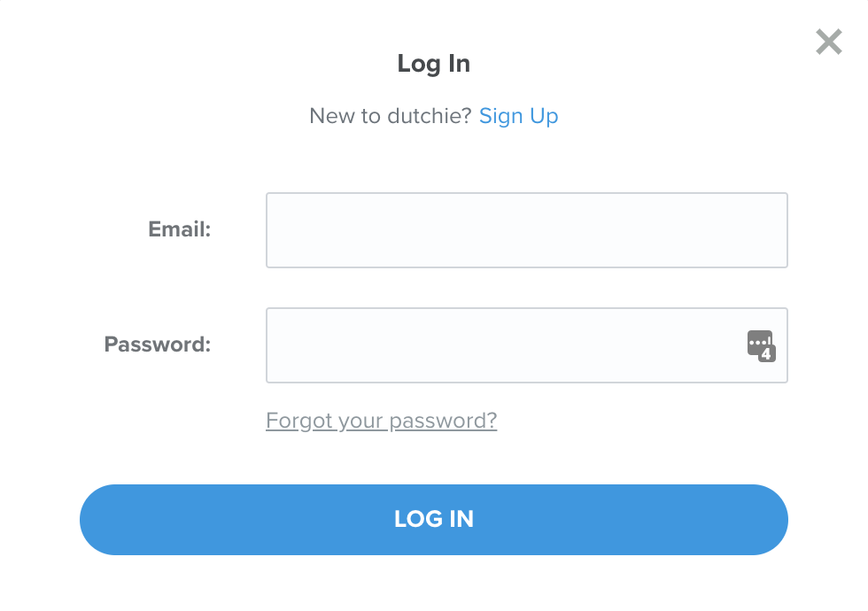Submit the form with the blue LOG IN button
868x611 pixels.
pyautogui.click(x=434, y=520)
